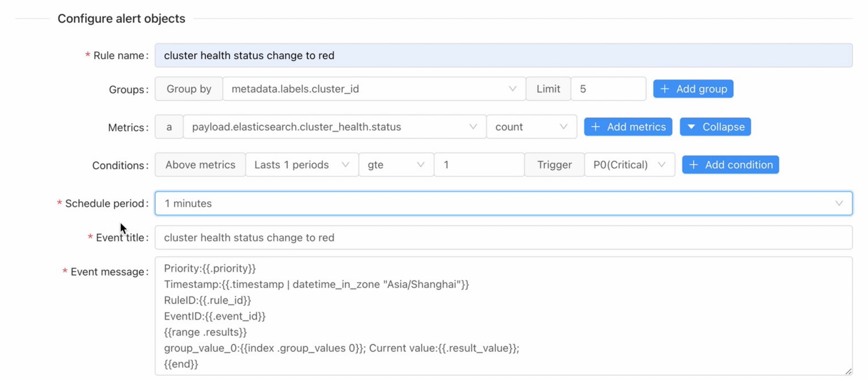Image resolution: width=868 pixels, height=380 pixels.
Task: Click the Add condition button
Action: coord(730,165)
